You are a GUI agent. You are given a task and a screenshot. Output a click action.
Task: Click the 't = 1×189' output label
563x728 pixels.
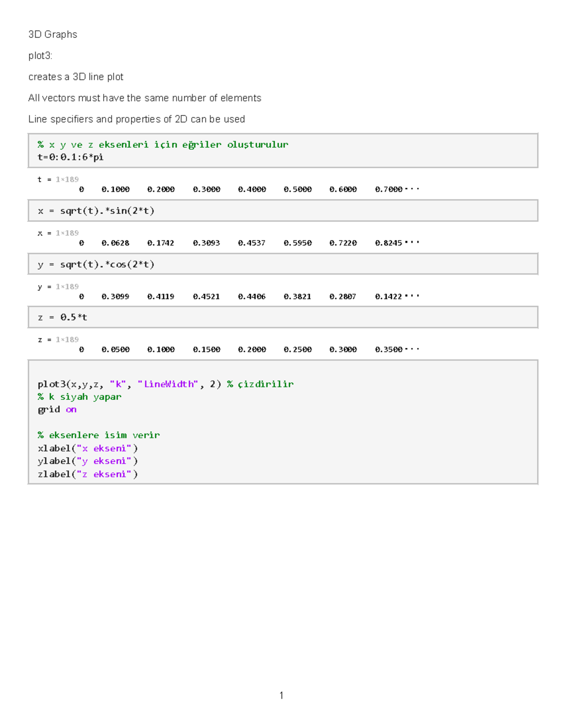click(x=58, y=179)
